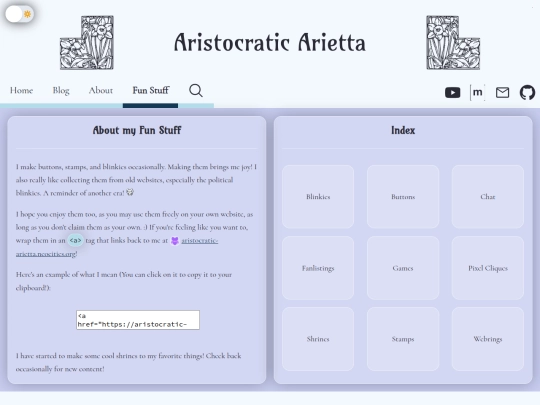
Task: Click the Aristocratic Arietta site title
Action: pos(270,43)
